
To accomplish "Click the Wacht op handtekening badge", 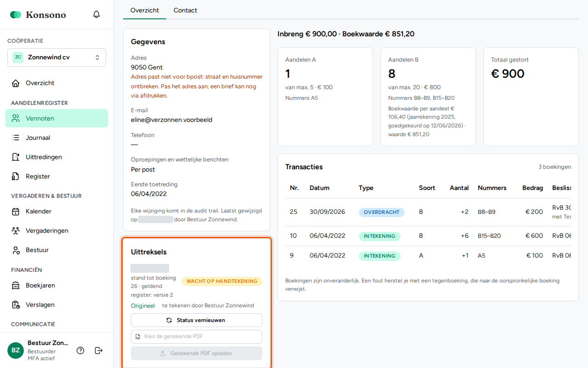I will 222,281.
